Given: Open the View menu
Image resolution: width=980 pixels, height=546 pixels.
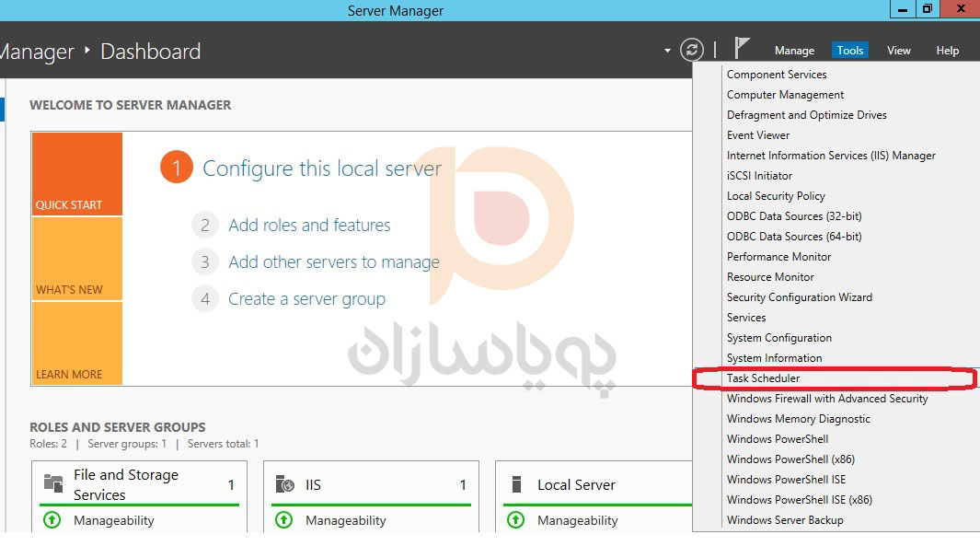Looking at the screenshot, I should [x=898, y=51].
